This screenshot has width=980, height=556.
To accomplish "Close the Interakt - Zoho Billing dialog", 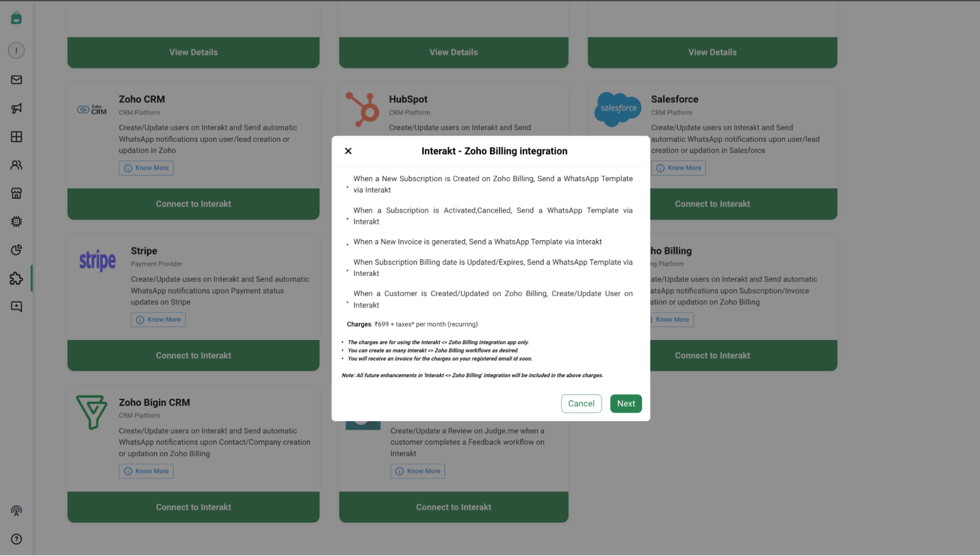I will 348,151.
